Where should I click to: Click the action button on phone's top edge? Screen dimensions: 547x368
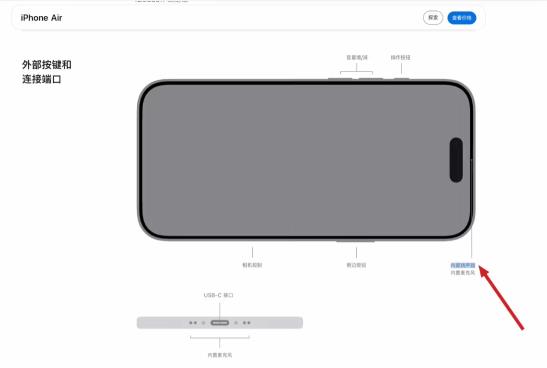[401, 79]
